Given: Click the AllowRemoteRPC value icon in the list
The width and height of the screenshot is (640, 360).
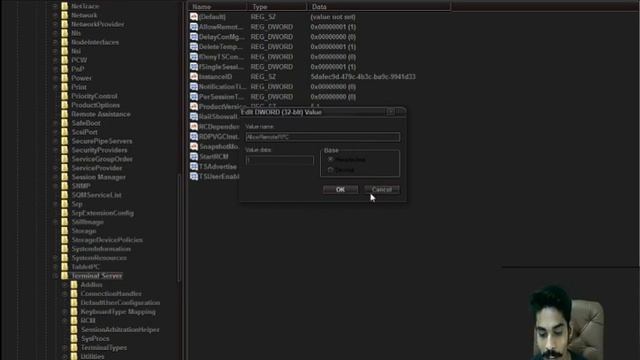Looking at the screenshot, I should coord(194,27).
